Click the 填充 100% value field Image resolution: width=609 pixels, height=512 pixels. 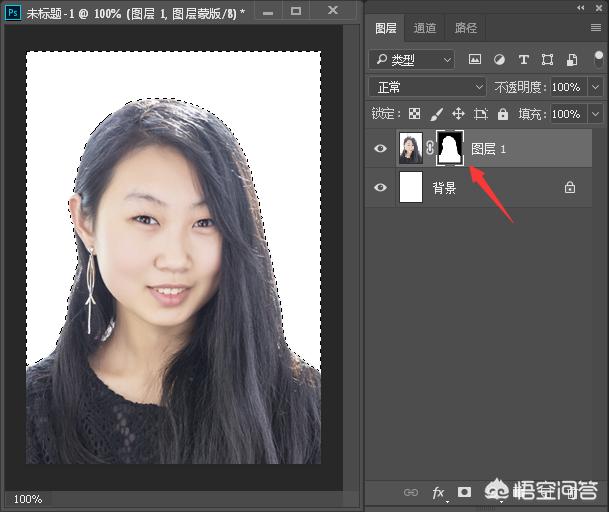tap(569, 114)
